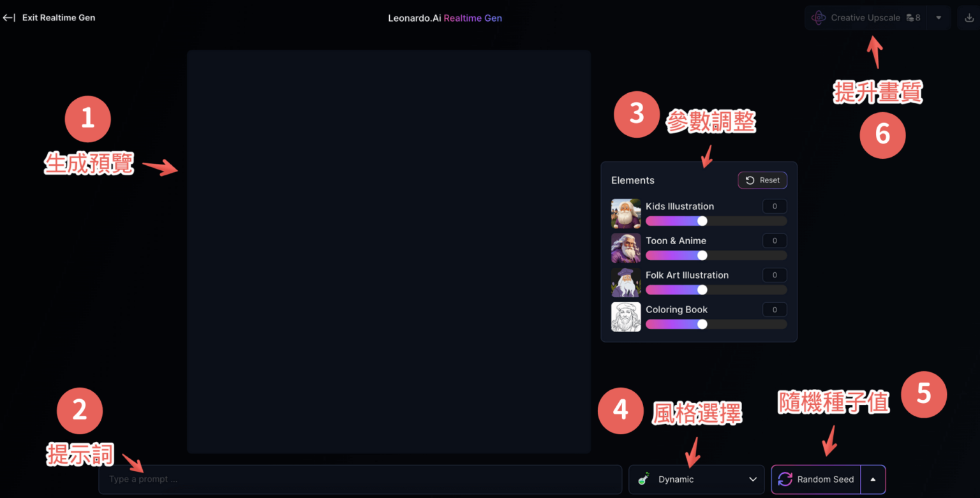Expand the Random Seed options arrow
The width and height of the screenshot is (980, 498).
(873, 480)
